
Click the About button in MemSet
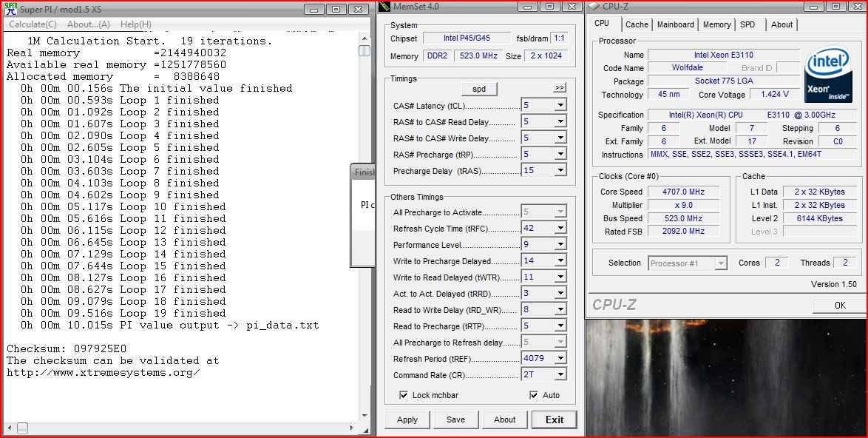pos(504,420)
